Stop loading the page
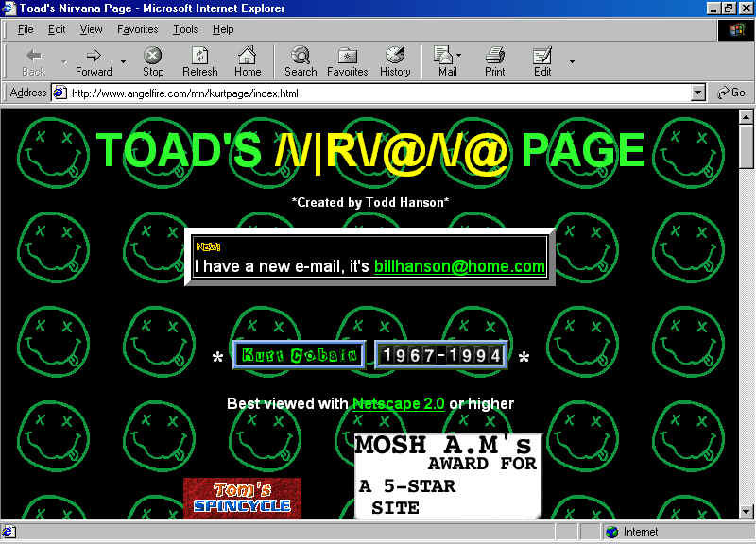The height and width of the screenshot is (544, 756). point(153,61)
